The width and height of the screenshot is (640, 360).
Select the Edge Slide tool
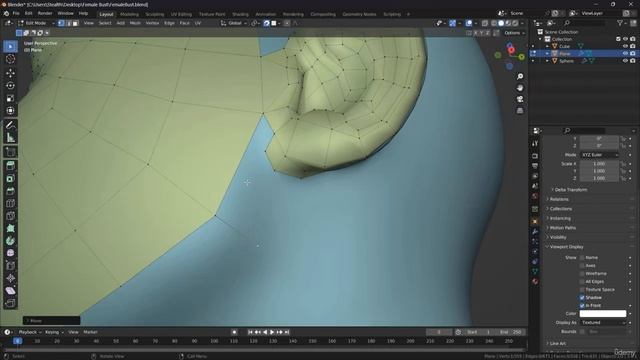click(x=10, y=266)
